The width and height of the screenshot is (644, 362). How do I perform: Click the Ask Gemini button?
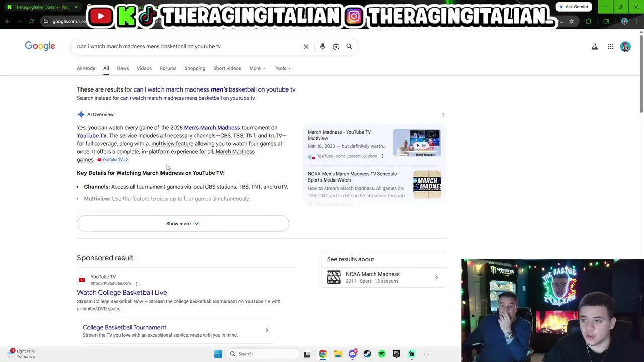tap(573, 7)
